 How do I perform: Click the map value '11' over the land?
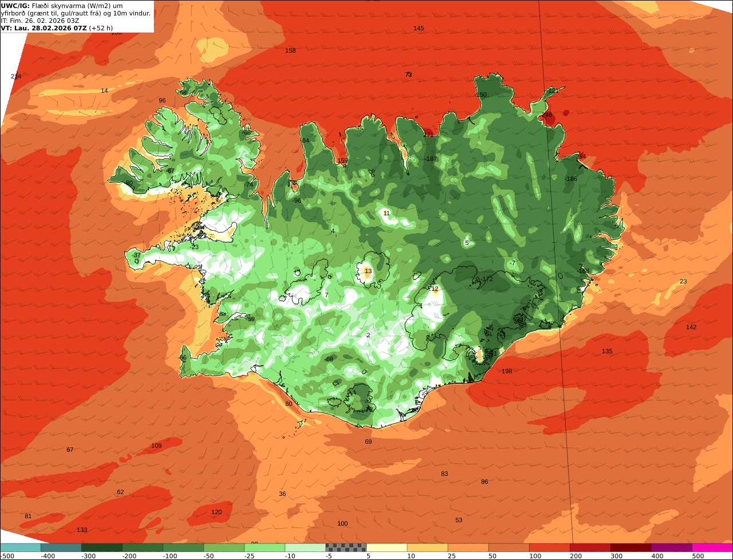(387, 213)
